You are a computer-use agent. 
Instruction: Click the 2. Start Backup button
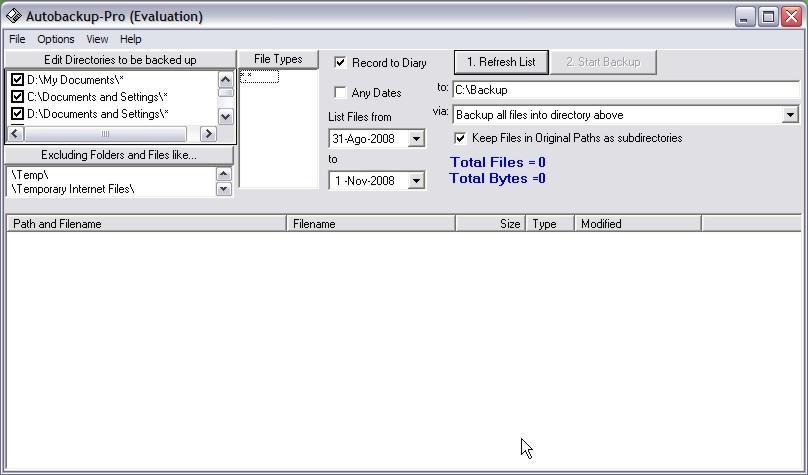pos(603,62)
